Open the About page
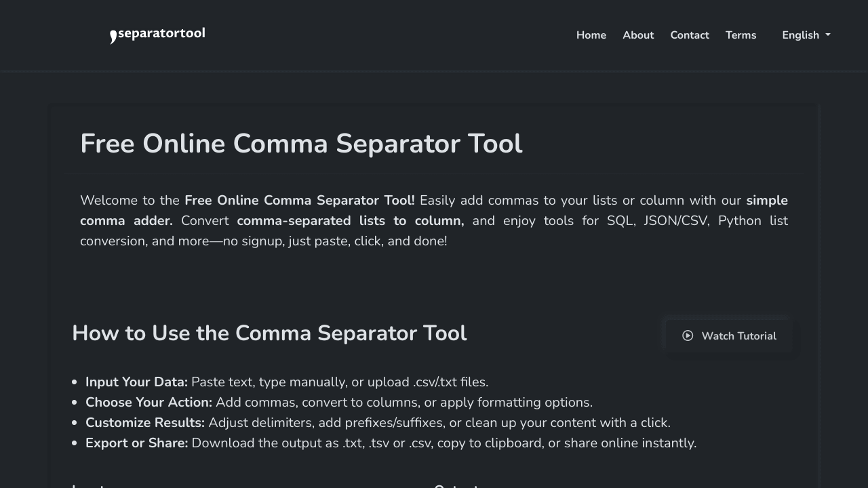 pos(638,35)
